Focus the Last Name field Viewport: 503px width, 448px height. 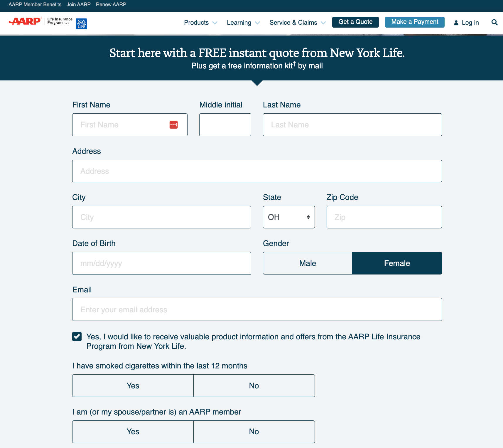352,125
